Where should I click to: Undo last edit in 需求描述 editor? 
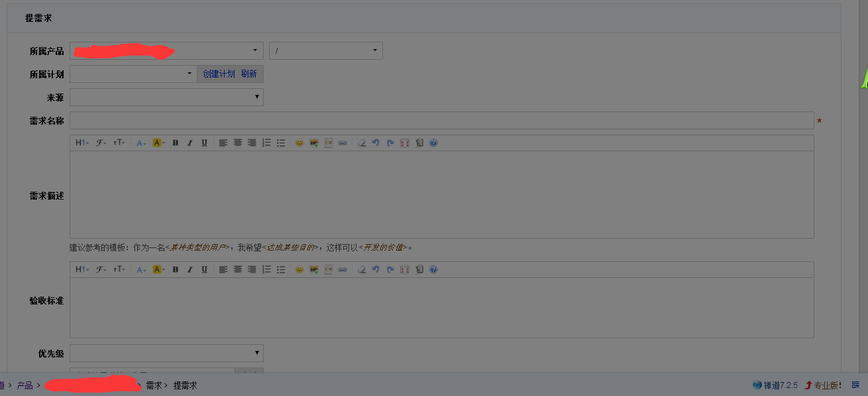click(x=376, y=143)
